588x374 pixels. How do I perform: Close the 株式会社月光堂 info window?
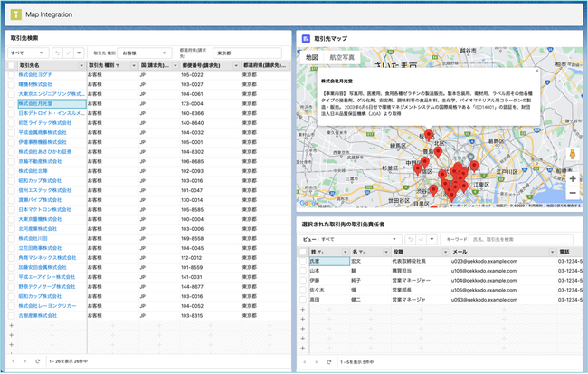coord(536,71)
